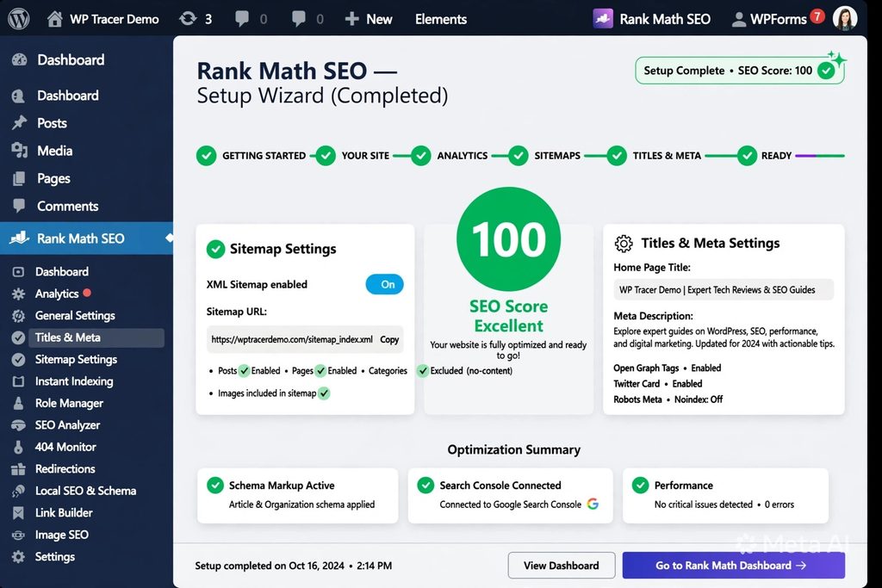Click the progress bar after Ready

[820, 156]
